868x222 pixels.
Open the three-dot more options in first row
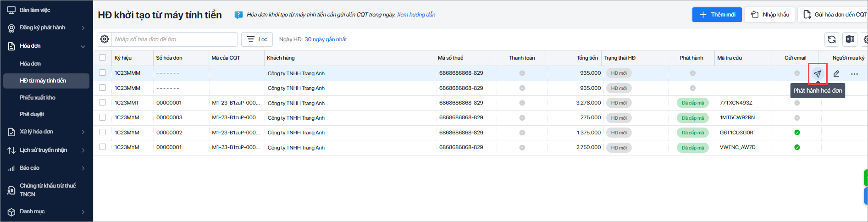point(854,74)
